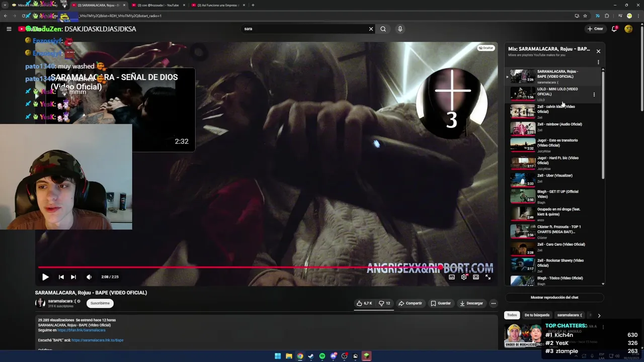644x362 pixels.
Task: Bookmark this page with star icon
Action: click(x=585, y=16)
